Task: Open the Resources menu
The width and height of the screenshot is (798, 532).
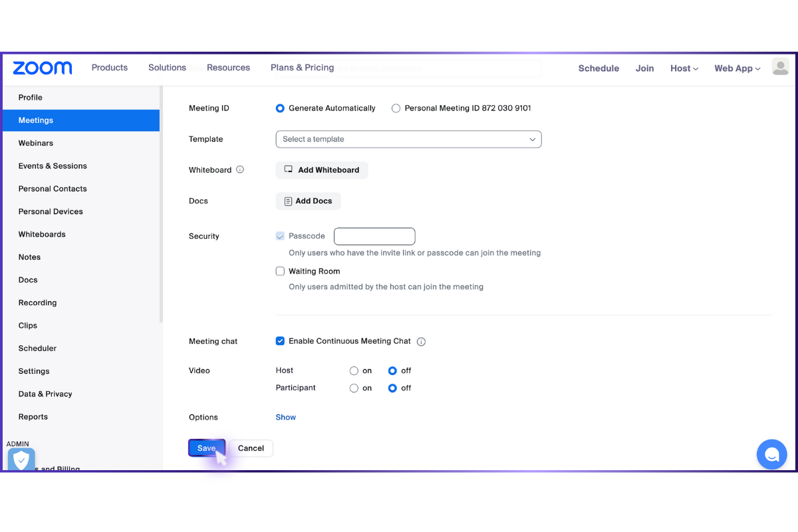Action: click(x=228, y=68)
